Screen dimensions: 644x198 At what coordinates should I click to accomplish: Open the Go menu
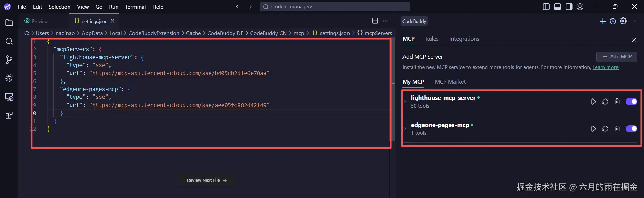[99, 7]
